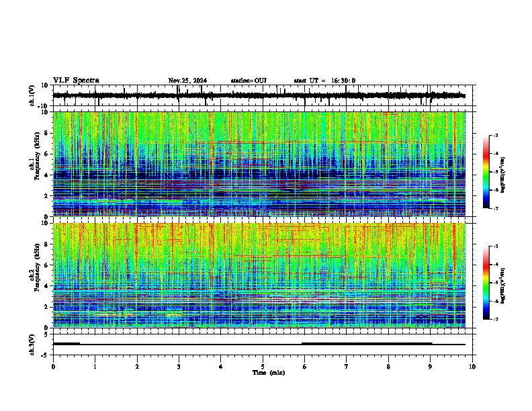Select the date label "Nov.25, 2024"
Screen dimensions: 532x411
[x=187, y=81]
